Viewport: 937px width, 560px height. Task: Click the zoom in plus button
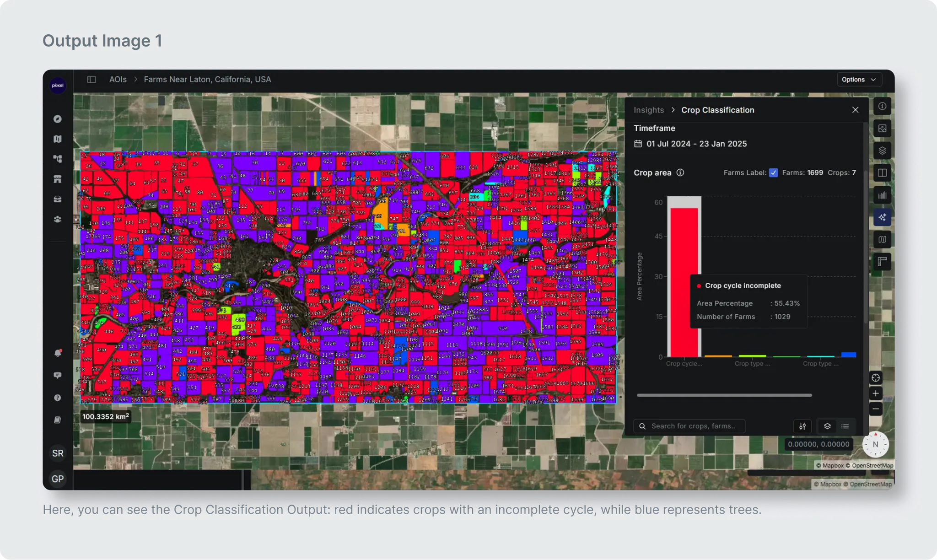tap(875, 393)
